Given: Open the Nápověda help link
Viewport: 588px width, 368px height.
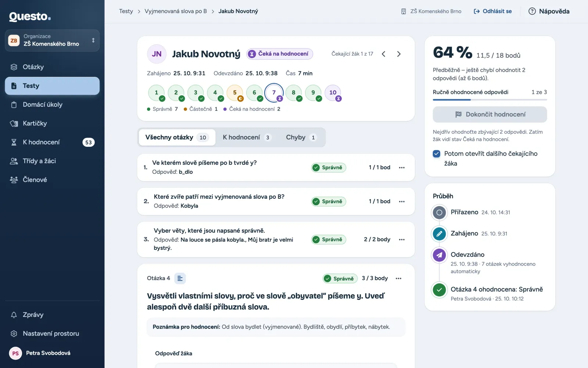Looking at the screenshot, I should [549, 11].
